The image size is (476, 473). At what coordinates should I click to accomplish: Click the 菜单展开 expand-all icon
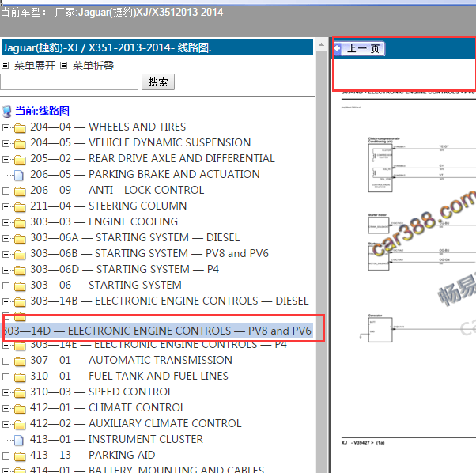[6, 66]
